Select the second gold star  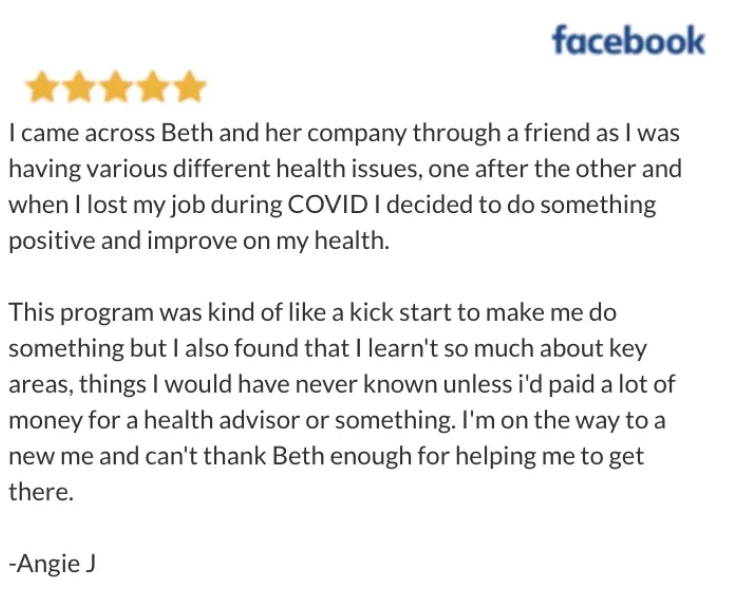[x=79, y=87]
